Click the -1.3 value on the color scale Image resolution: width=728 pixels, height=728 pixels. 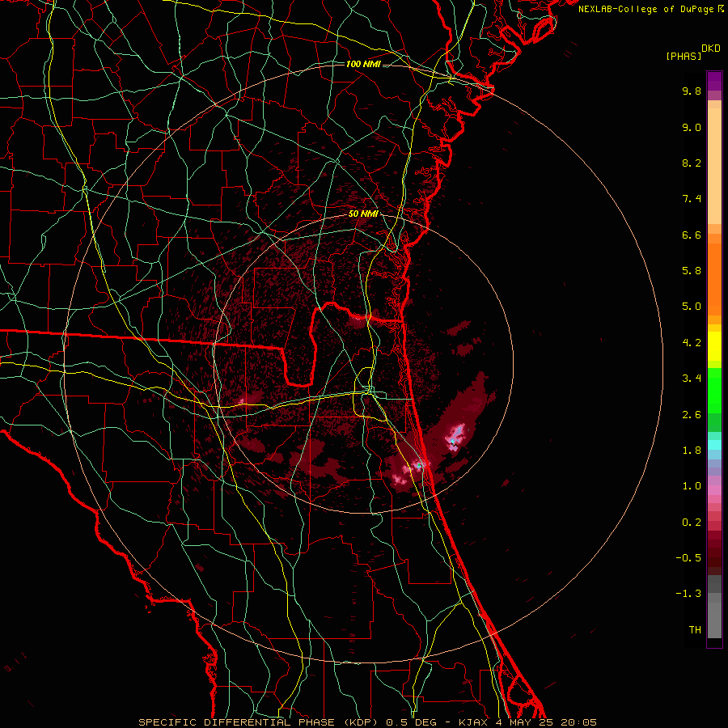pyautogui.click(x=688, y=594)
